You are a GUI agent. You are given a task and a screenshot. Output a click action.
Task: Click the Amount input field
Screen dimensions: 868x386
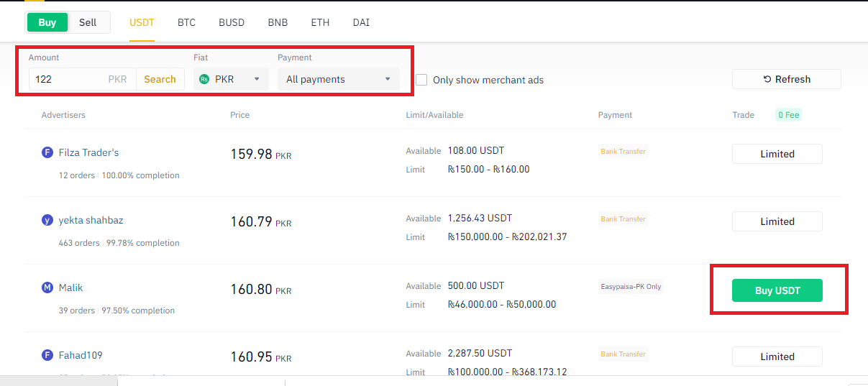tap(68, 79)
